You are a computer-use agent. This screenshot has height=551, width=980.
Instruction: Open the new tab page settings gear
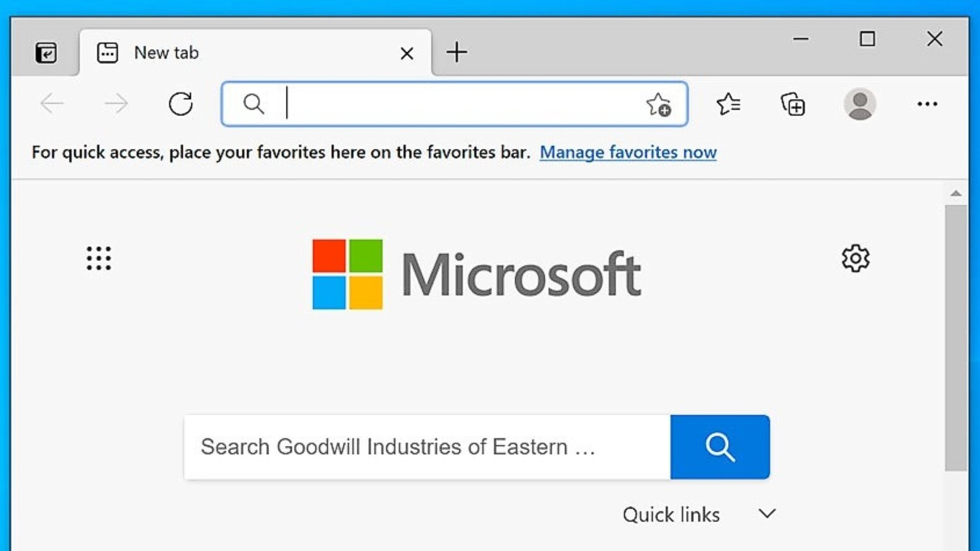click(855, 258)
